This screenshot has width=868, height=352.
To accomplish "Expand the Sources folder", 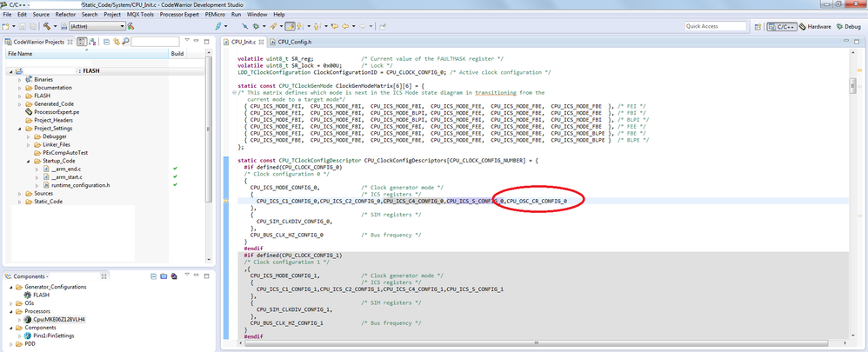I will click(19, 194).
